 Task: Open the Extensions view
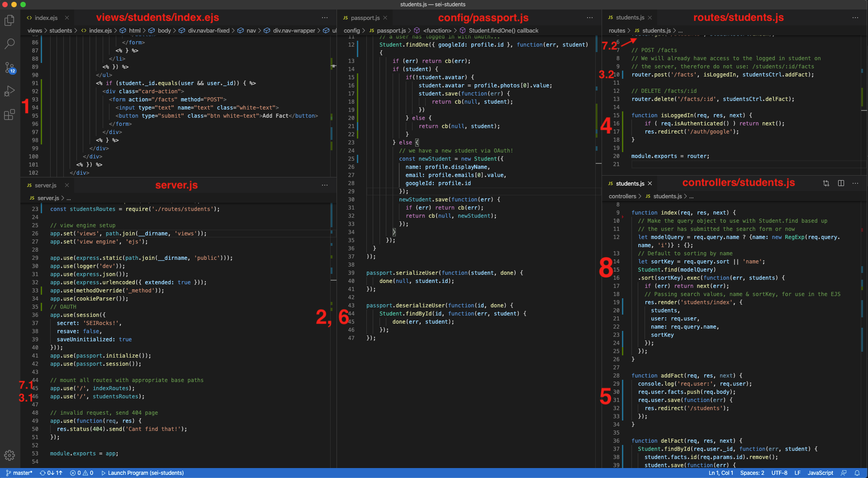[9, 115]
